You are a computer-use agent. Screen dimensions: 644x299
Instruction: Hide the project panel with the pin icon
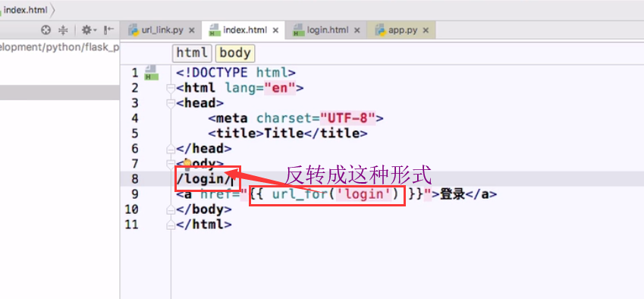pos(108,30)
